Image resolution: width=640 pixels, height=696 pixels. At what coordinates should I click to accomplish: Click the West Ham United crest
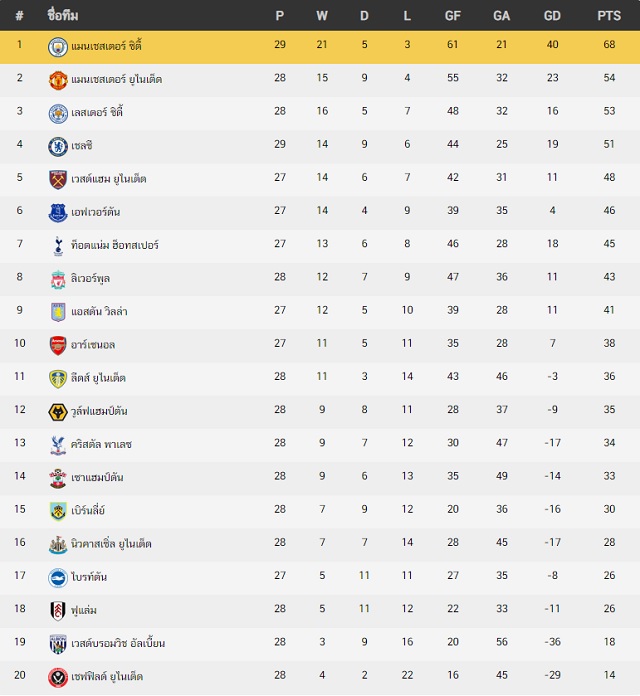point(58,180)
